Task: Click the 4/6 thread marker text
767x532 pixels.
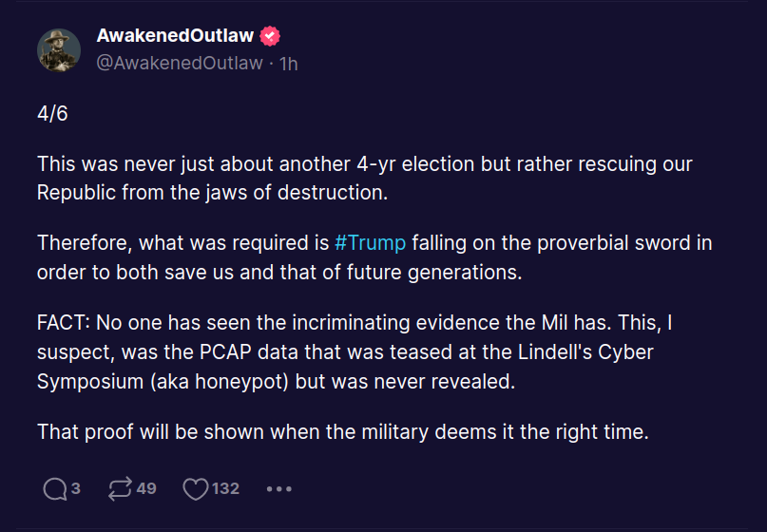Action: coord(52,113)
